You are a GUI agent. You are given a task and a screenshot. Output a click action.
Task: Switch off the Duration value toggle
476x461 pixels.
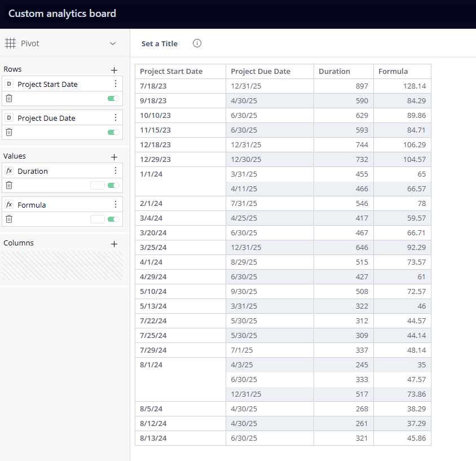pos(113,185)
